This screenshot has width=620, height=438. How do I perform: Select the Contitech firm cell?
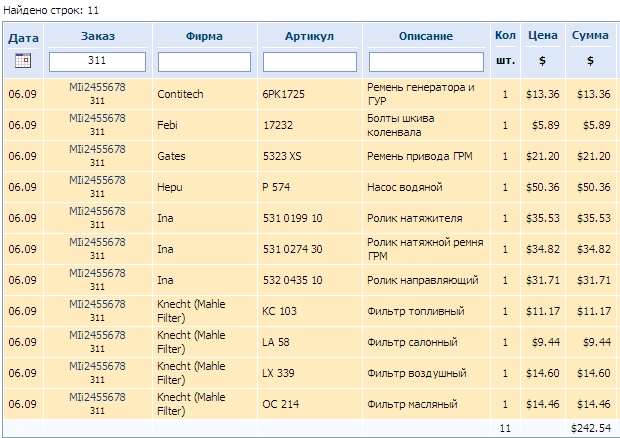coord(180,94)
